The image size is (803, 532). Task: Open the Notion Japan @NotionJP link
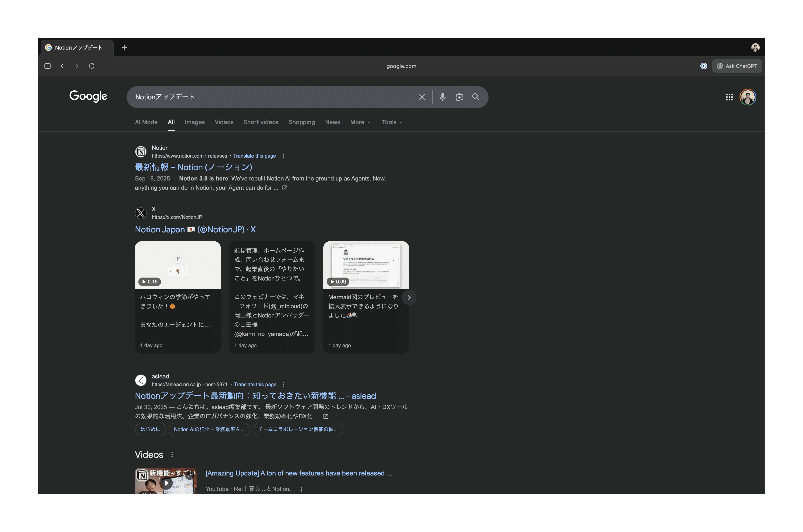coord(195,229)
